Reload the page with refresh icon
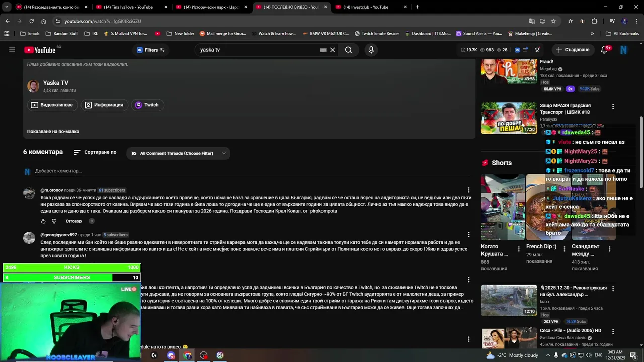The height and width of the screenshot is (362, 644). point(31,21)
